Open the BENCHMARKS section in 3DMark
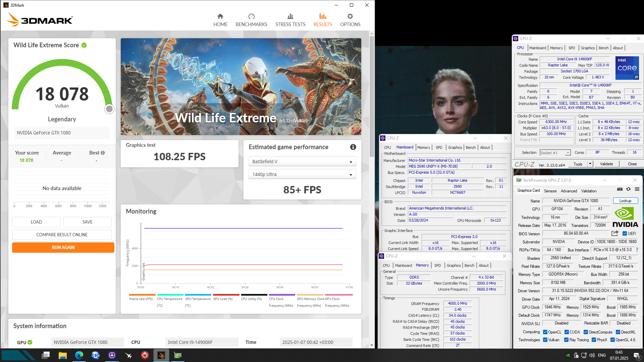644x362 pixels. tap(251, 20)
